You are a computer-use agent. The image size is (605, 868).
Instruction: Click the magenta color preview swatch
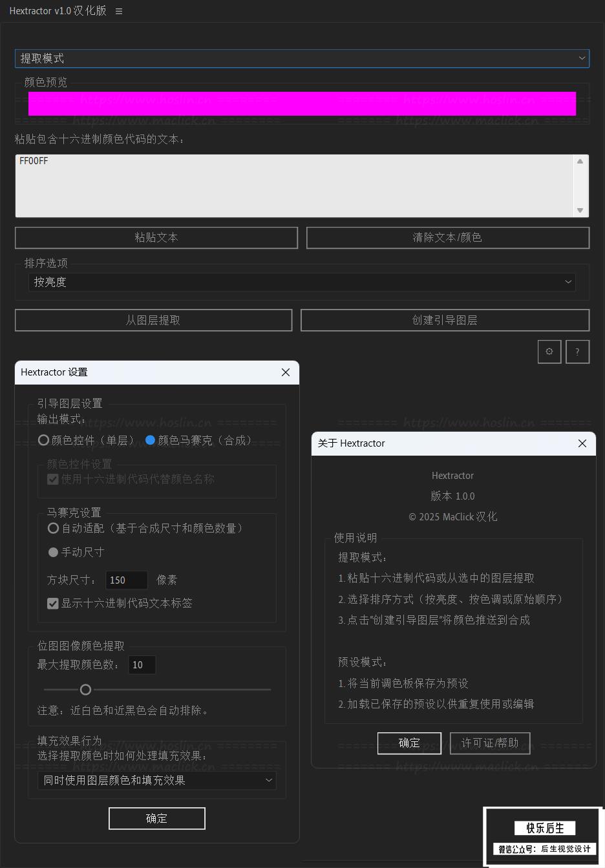302,103
